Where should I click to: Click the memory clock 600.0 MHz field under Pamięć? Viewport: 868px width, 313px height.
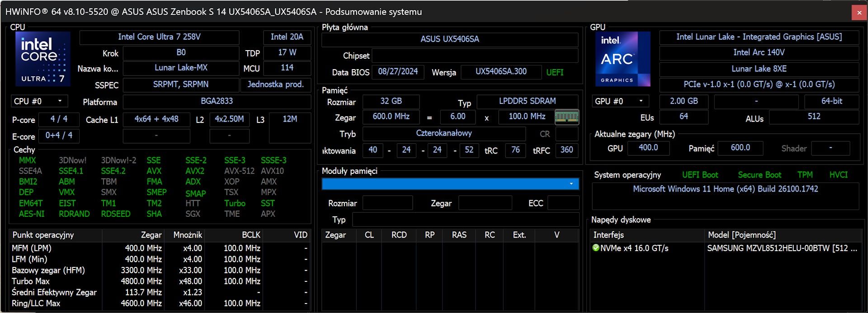[391, 117]
